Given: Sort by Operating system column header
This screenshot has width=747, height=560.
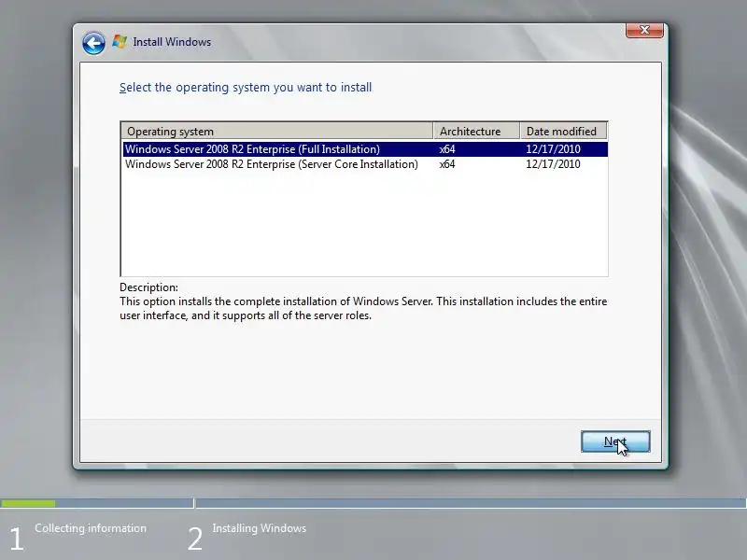Looking at the screenshot, I should click(x=276, y=131).
